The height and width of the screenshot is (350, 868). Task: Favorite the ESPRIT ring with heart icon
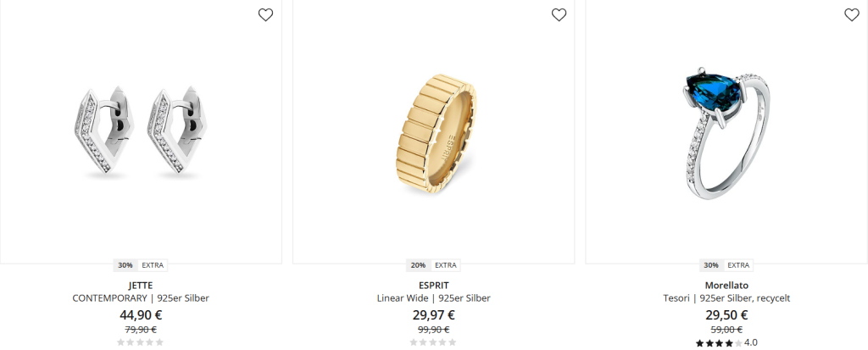(559, 15)
